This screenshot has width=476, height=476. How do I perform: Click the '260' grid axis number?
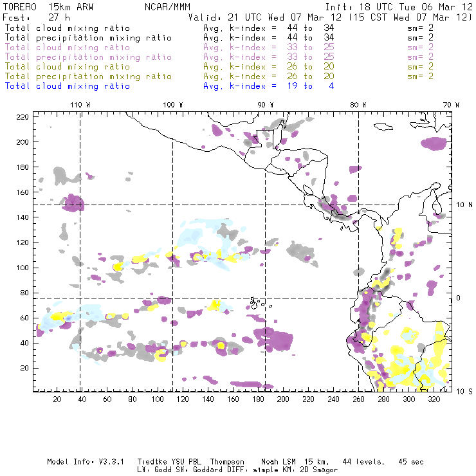click(x=358, y=399)
